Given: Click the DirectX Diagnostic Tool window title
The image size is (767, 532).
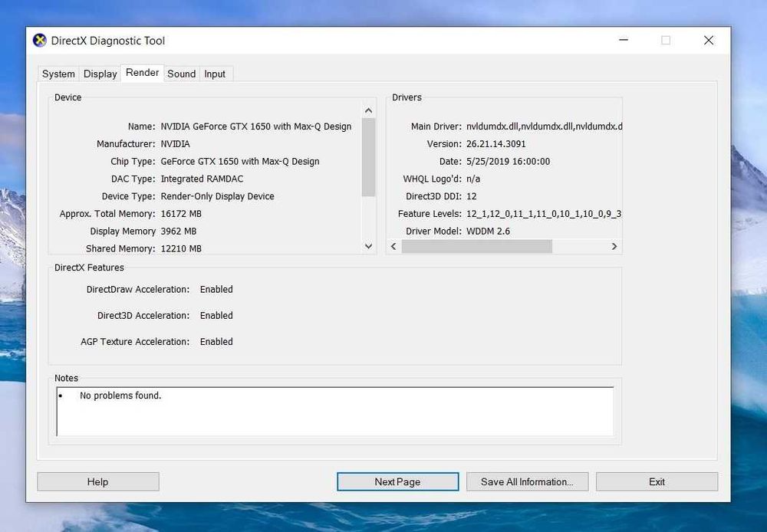Looking at the screenshot, I should (x=108, y=41).
